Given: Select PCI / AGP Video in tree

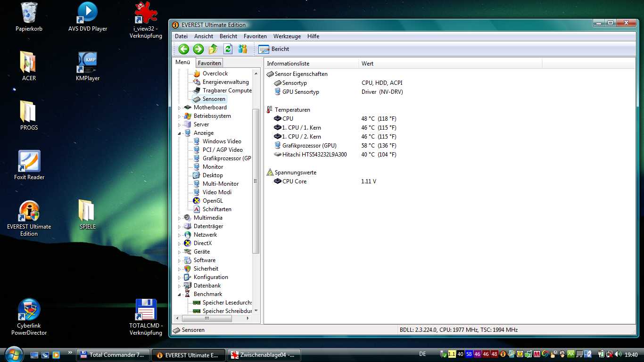Looking at the screenshot, I should coord(223,150).
